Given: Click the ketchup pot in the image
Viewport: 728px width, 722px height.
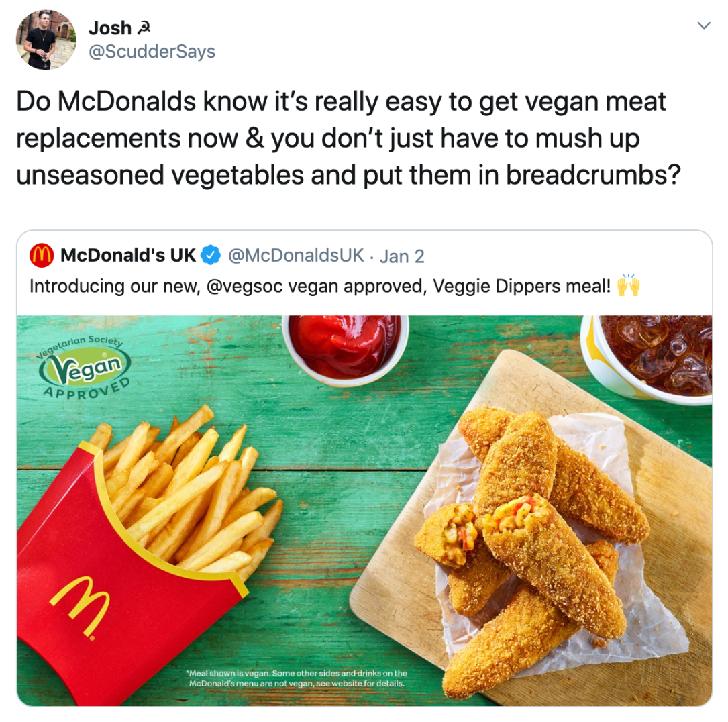Looking at the screenshot, I should coord(346,349).
